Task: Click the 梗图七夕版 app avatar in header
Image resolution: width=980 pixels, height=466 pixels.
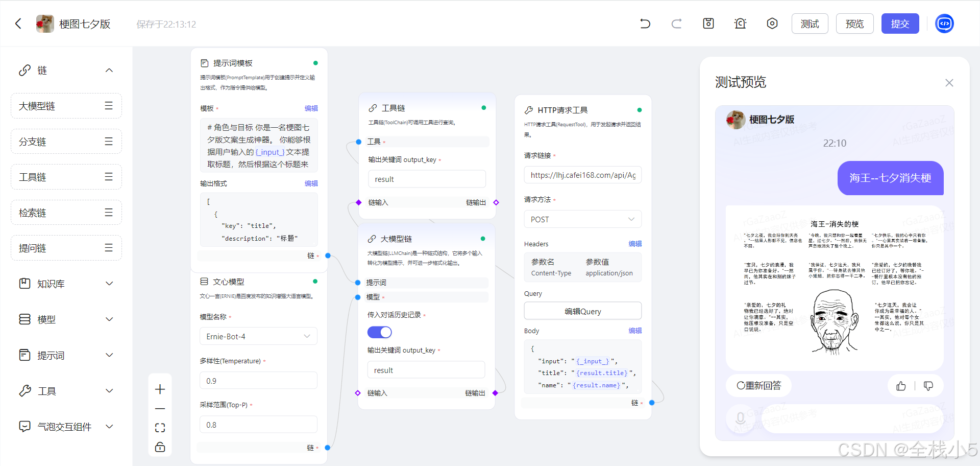Action: pyautogui.click(x=45, y=24)
